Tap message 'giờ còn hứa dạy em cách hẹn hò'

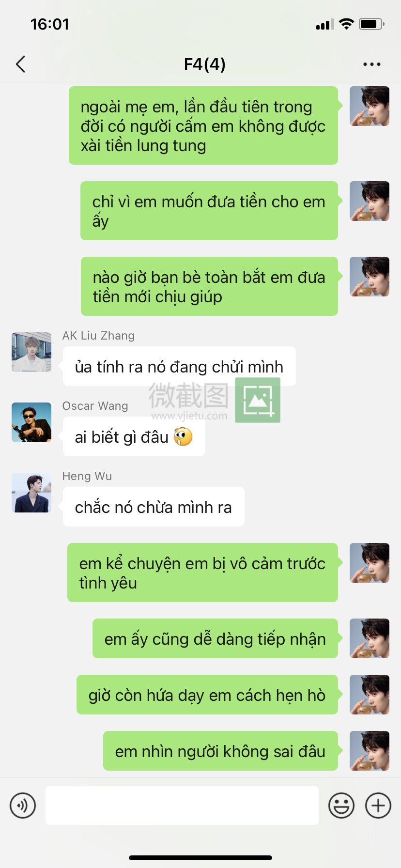point(207,695)
